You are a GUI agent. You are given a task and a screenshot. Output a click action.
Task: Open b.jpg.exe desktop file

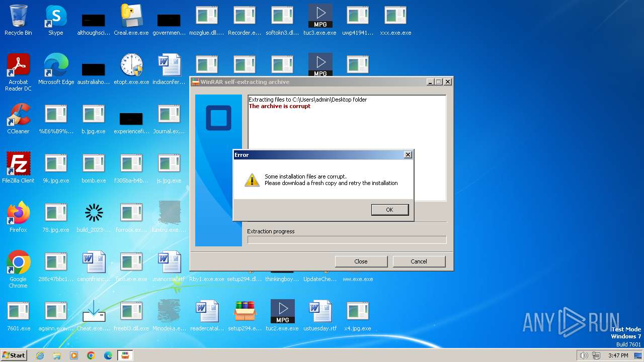pos(94,119)
